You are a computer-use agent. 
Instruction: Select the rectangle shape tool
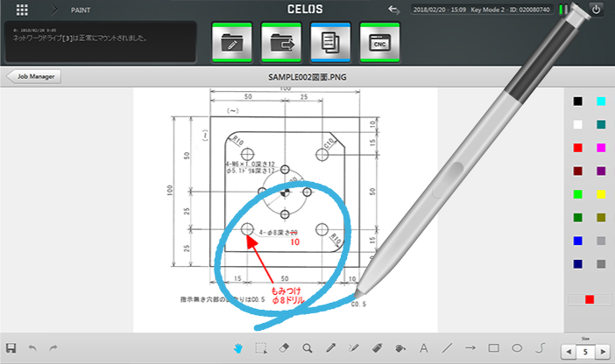click(x=494, y=348)
